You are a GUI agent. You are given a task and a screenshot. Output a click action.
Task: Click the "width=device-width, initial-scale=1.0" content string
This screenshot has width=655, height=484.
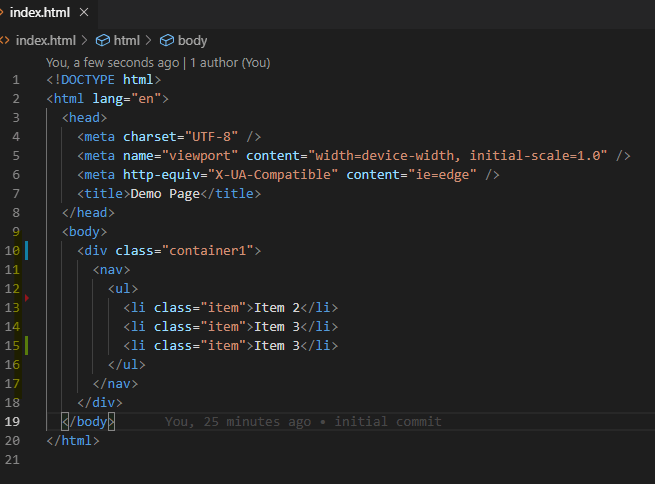tap(457, 155)
